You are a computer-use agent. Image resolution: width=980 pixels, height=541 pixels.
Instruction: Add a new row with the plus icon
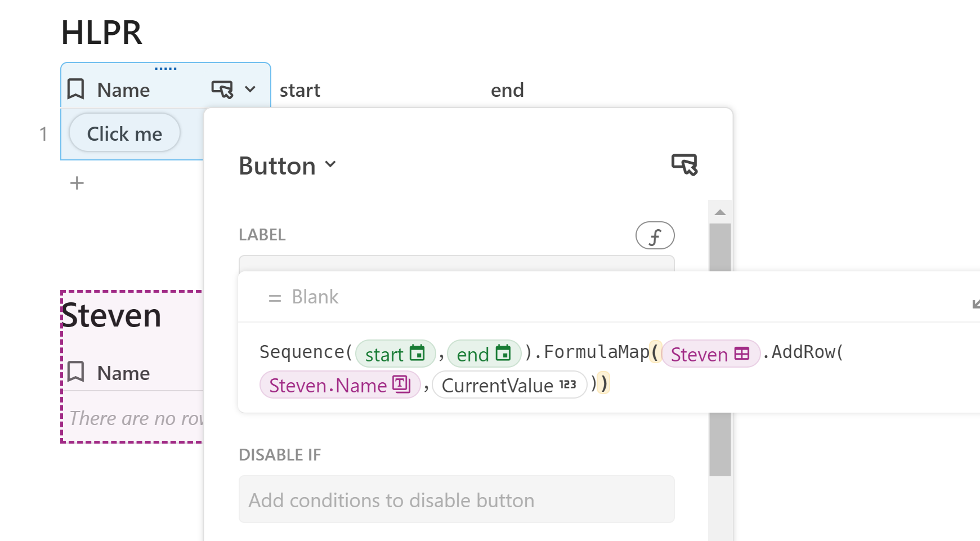pos(77,183)
